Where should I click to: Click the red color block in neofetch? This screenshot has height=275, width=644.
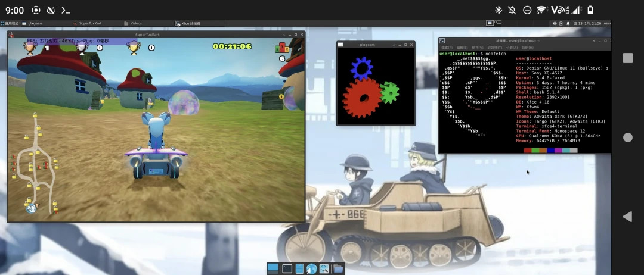[x=528, y=151]
